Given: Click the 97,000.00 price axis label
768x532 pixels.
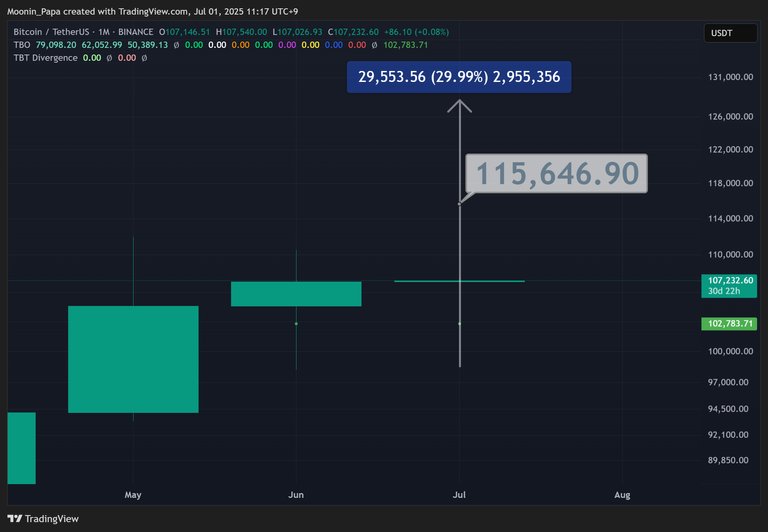Looking at the screenshot, I should pos(728,382).
